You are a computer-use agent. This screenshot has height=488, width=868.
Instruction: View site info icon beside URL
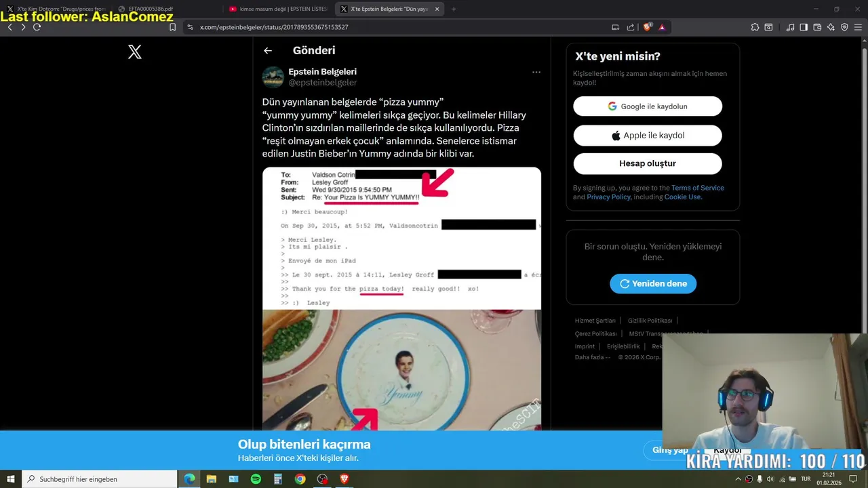pos(191,27)
